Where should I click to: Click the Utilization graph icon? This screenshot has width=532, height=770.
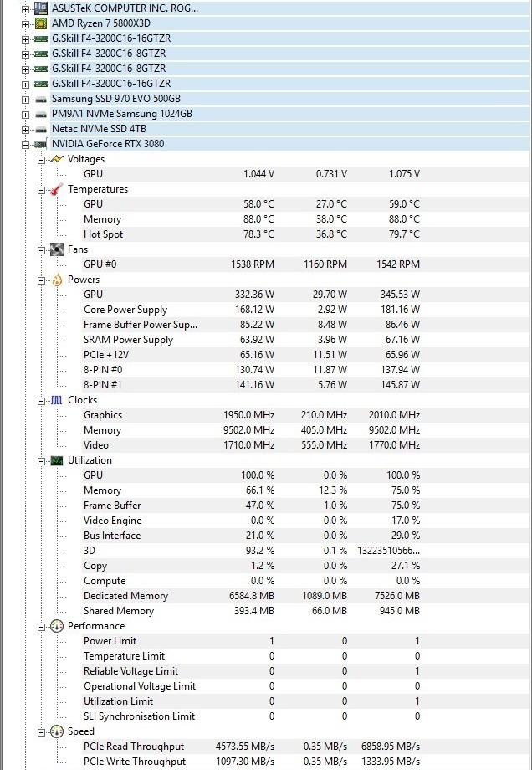(x=57, y=460)
